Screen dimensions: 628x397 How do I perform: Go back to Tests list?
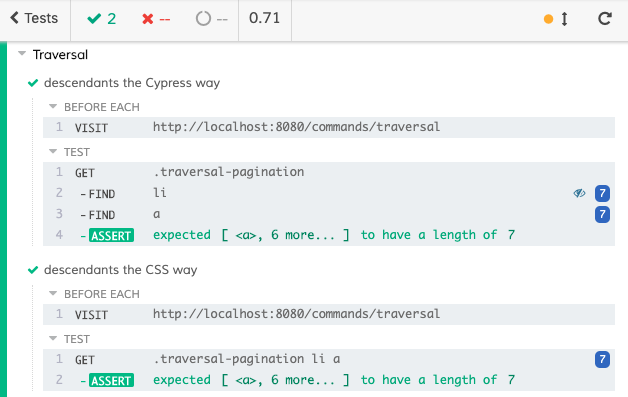point(34,18)
